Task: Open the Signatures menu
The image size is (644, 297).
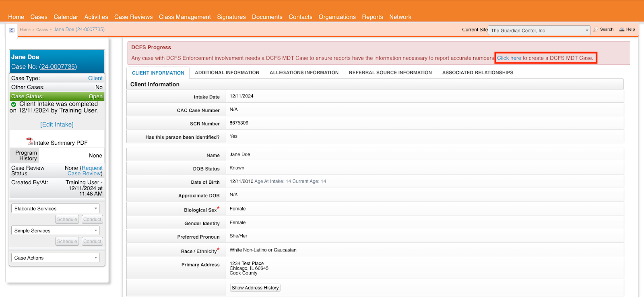Action: (x=231, y=17)
